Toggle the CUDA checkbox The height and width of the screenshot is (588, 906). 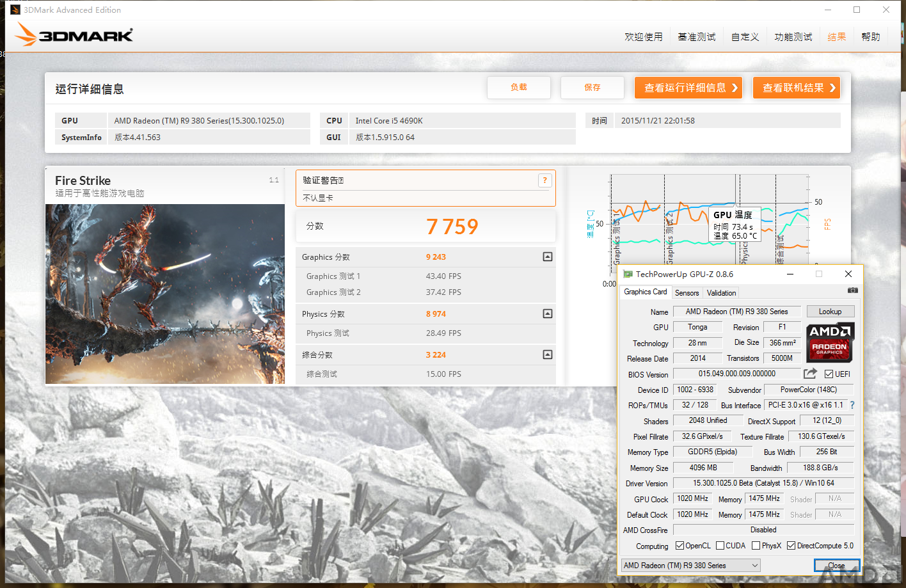(x=720, y=546)
